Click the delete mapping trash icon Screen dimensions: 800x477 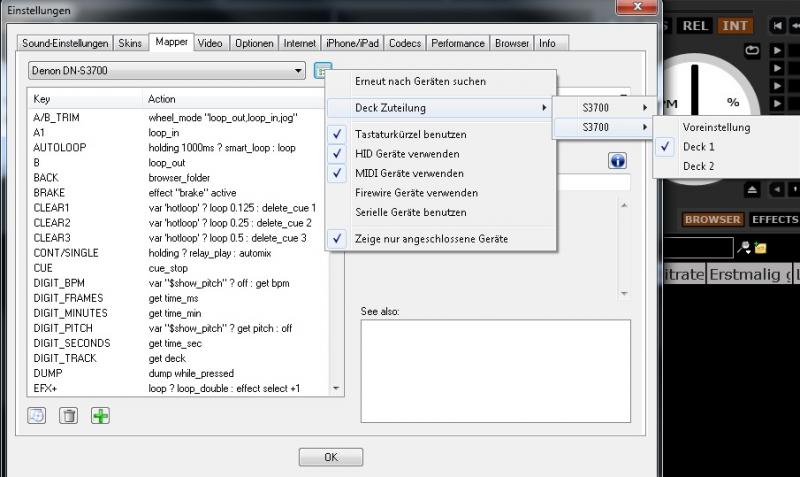click(68, 415)
